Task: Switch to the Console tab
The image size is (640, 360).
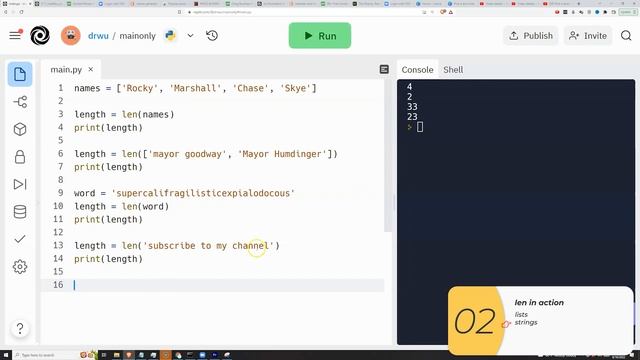Action: point(417,70)
